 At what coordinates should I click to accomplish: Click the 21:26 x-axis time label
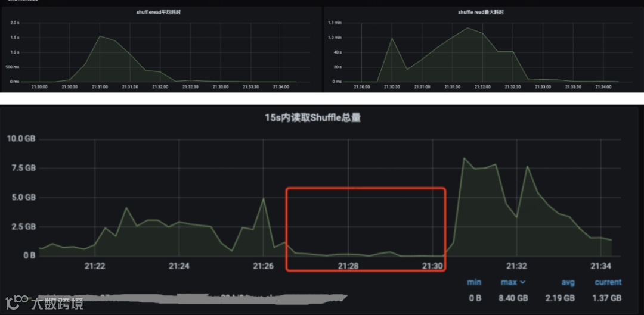(264, 266)
